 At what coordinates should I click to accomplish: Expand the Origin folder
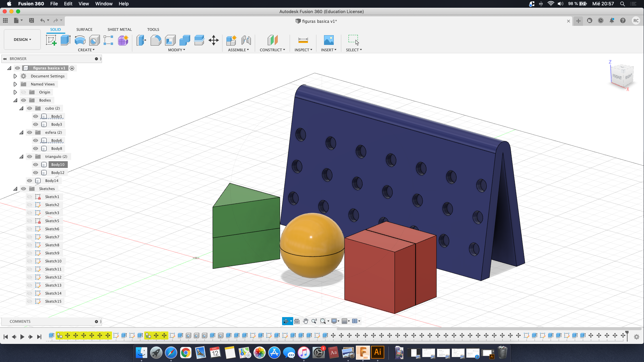[15, 92]
